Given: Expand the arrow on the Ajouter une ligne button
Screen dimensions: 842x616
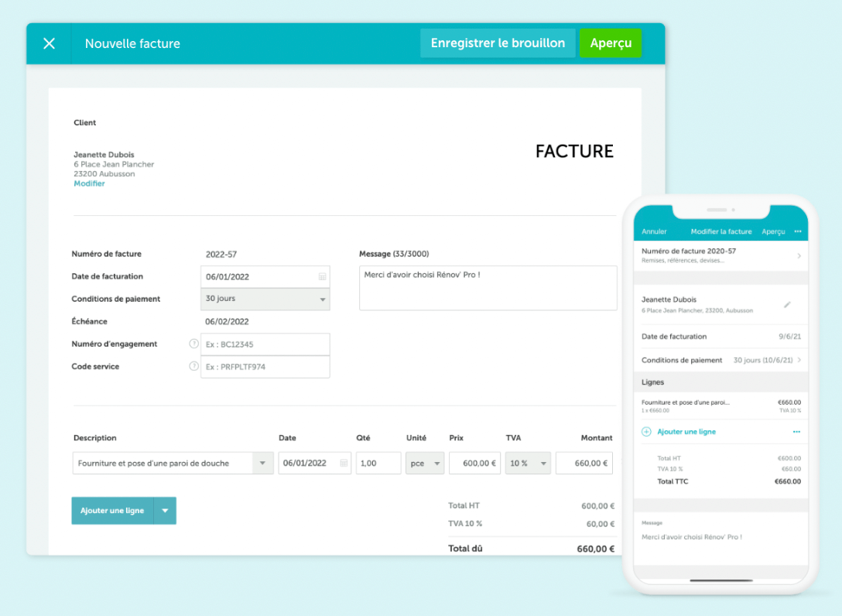Looking at the screenshot, I should [165, 510].
